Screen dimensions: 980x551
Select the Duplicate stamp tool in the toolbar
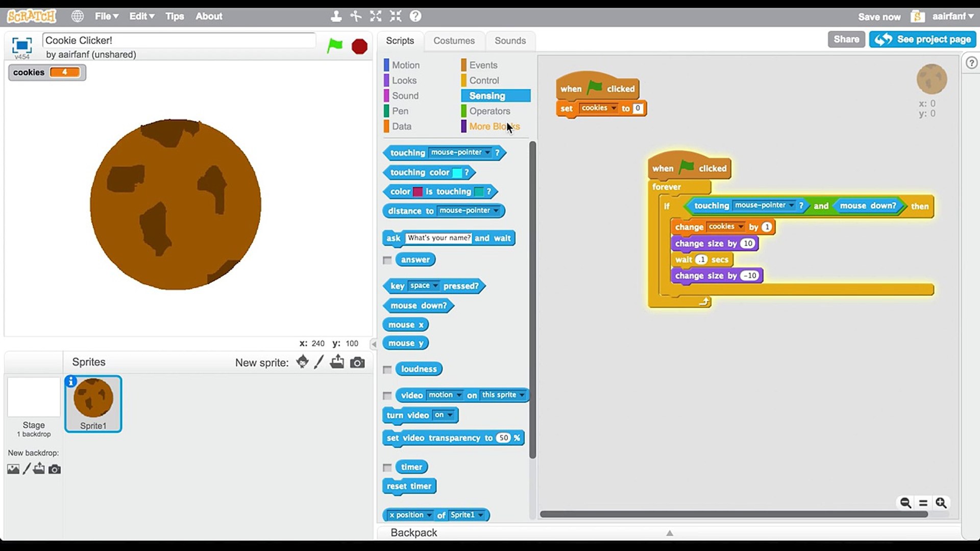tap(336, 16)
